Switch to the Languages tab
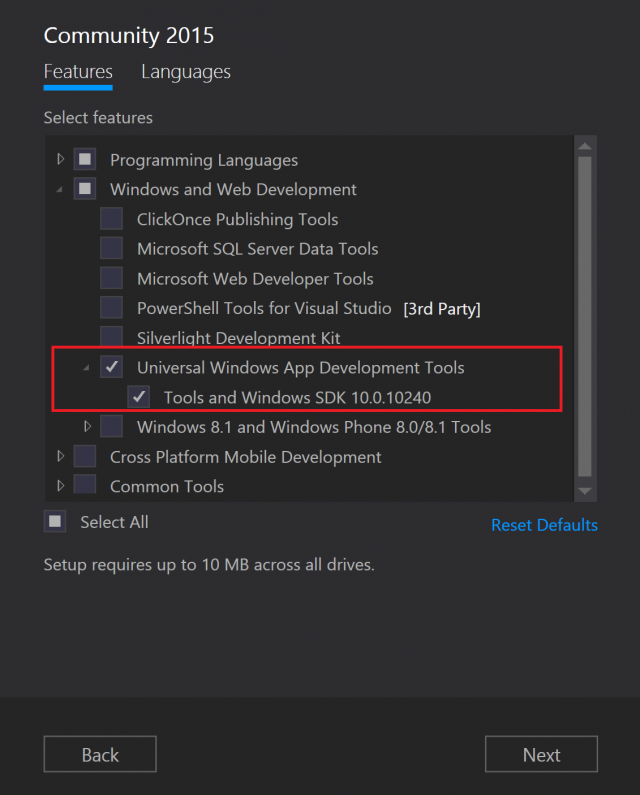Viewport: 640px width, 795px height. [x=186, y=72]
